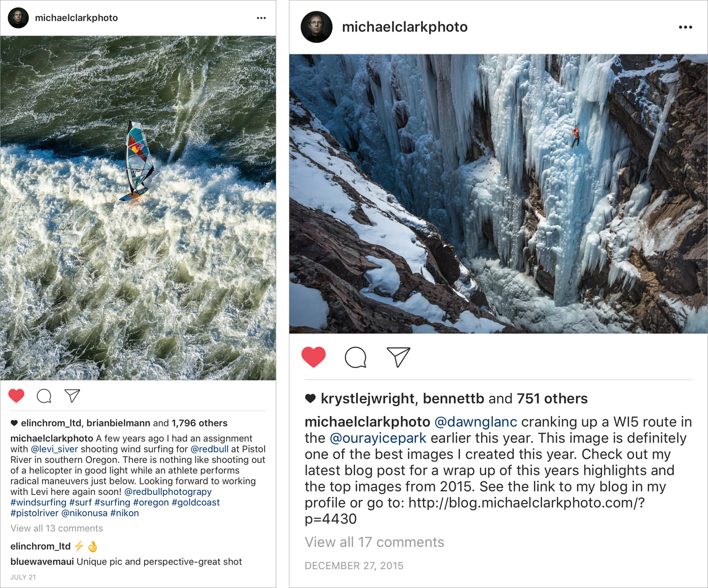
Task: Unlike the ice climbing post via red heart
Action: 313,357
